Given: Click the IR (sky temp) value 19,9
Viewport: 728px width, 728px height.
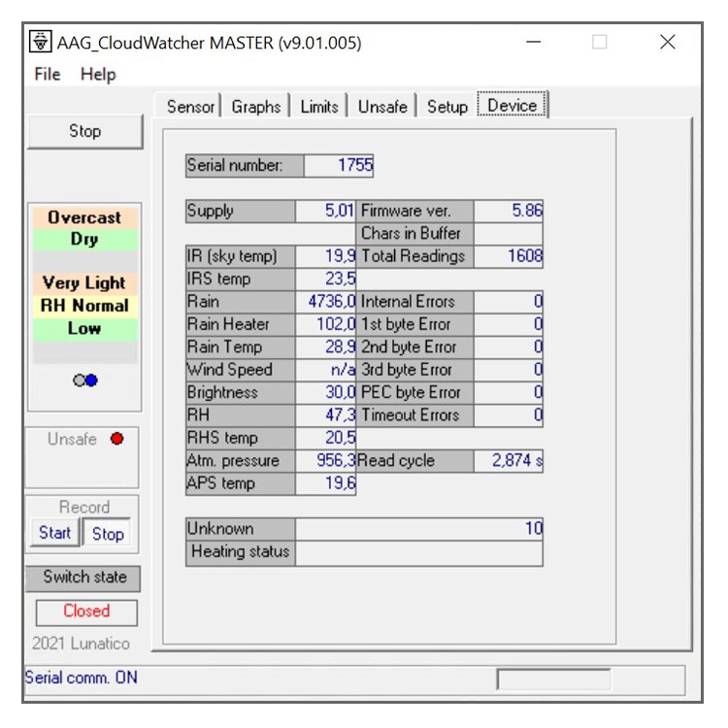Looking at the screenshot, I should coord(325,257).
